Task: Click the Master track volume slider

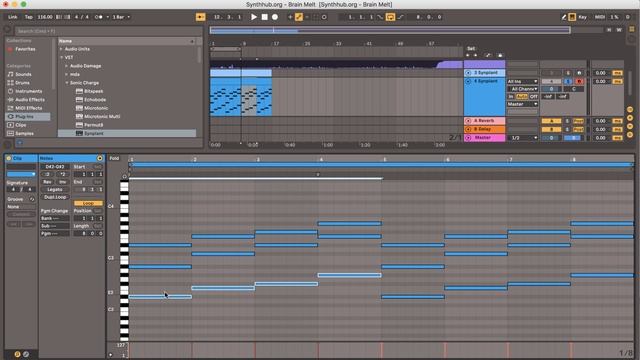Action: (551, 138)
